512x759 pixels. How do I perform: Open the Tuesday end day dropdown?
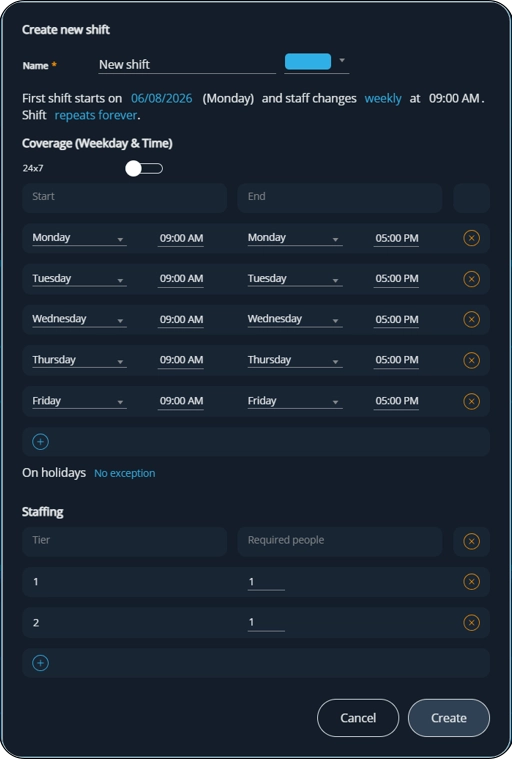(x=295, y=279)
